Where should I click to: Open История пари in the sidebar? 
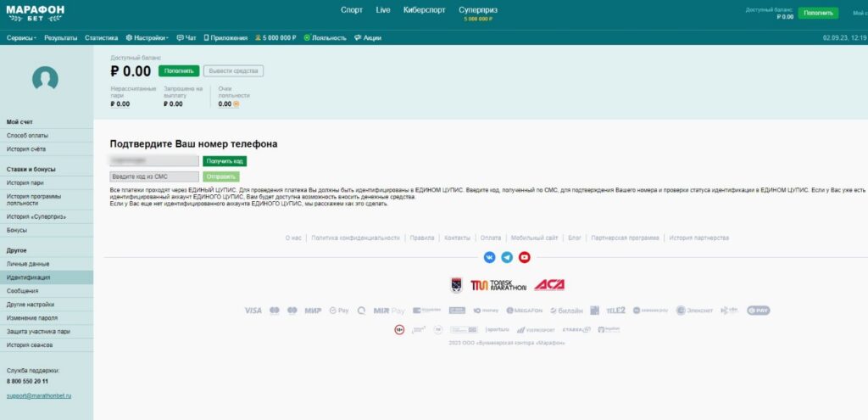coord(47,183)
